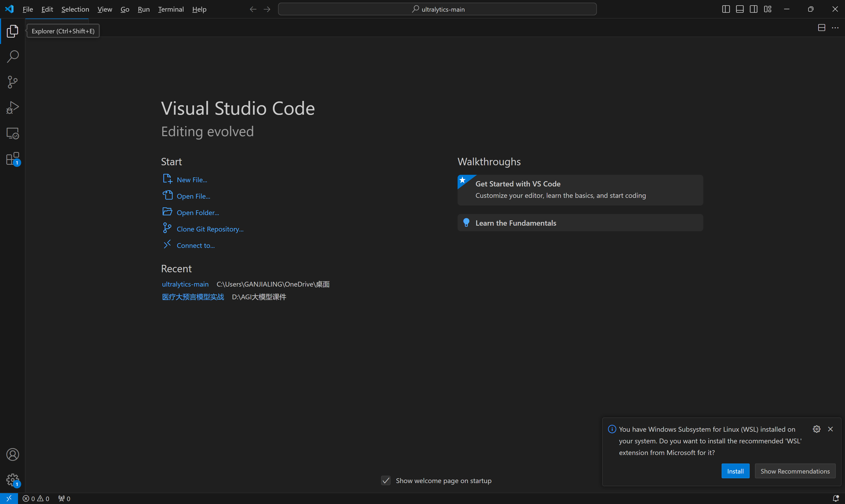Click the Connect to remote icon
Screen dimensions: 845x504
coord(167,244)
